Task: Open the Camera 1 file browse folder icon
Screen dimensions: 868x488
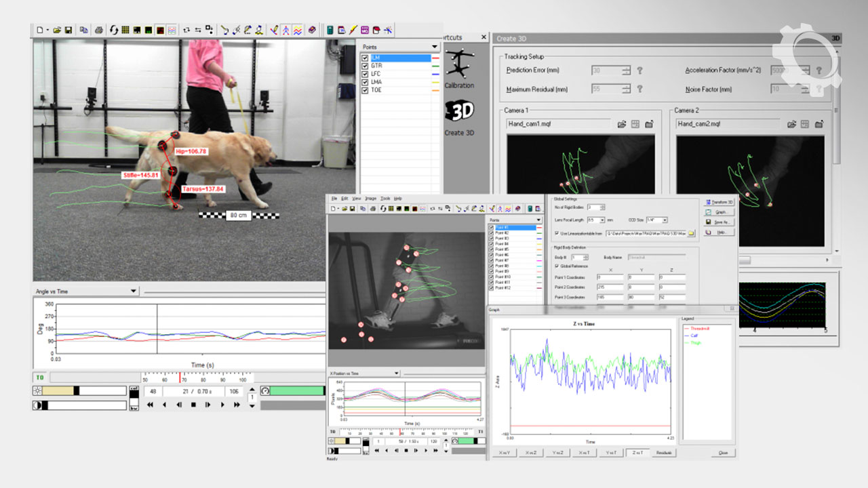Action: click(x=622, y=124)
